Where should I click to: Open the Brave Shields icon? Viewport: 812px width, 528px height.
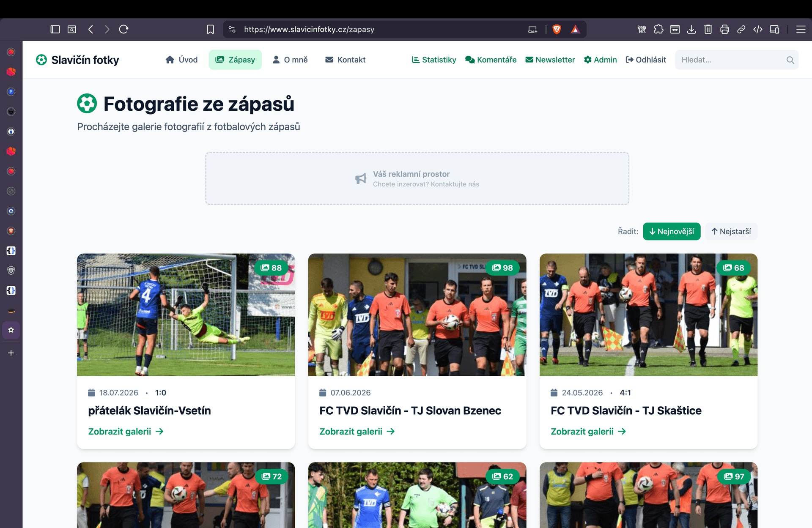tap(557, 29)
